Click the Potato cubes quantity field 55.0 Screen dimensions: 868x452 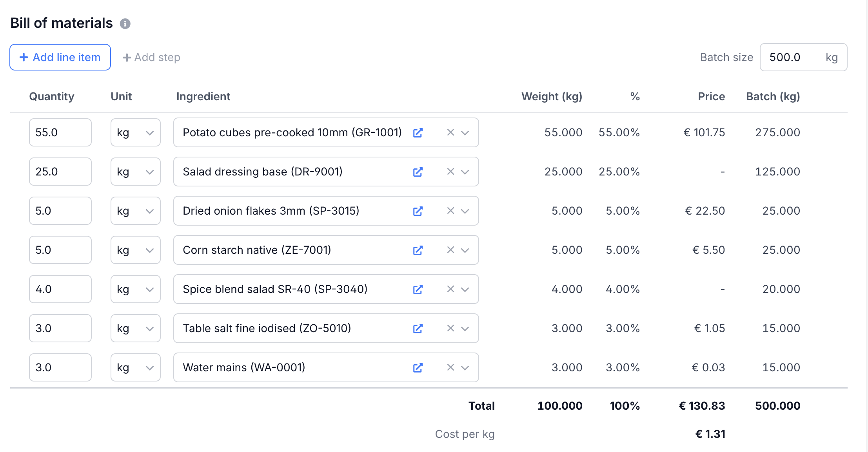[x=60, y=133]
